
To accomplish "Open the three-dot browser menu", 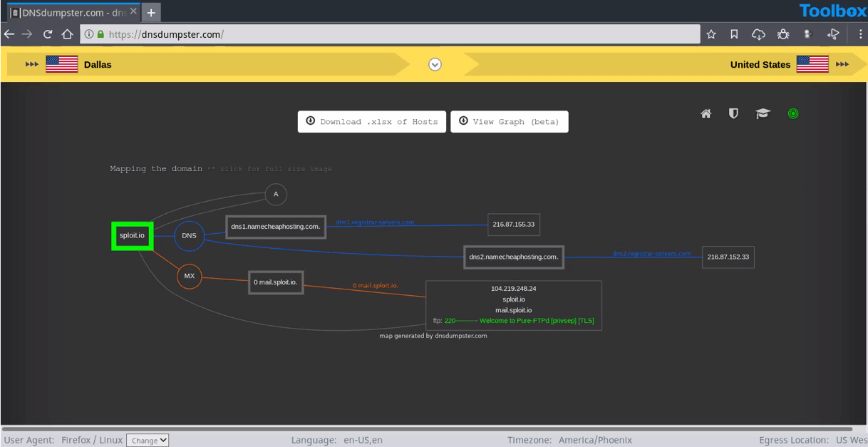I will 860,34.
